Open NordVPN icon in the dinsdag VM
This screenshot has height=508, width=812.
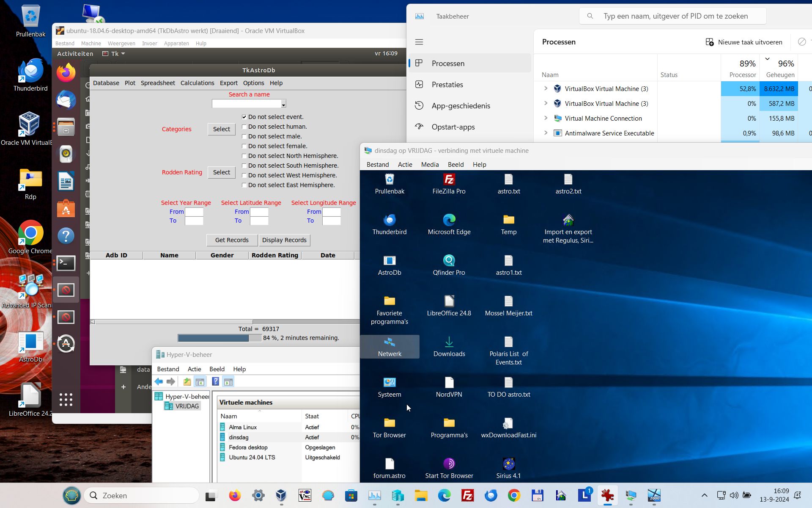[x=449, y=387]
